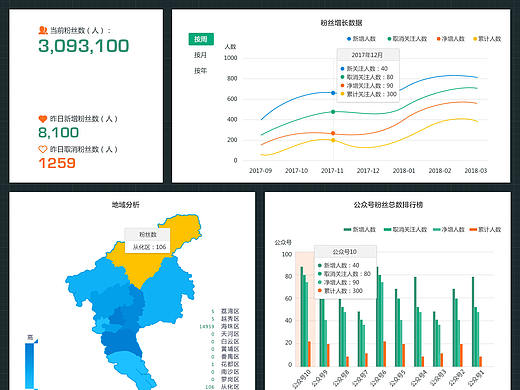Select the 按周 weekly tab
The width and height of the screenshot is (520, 390).
click(x=201, y=39)
